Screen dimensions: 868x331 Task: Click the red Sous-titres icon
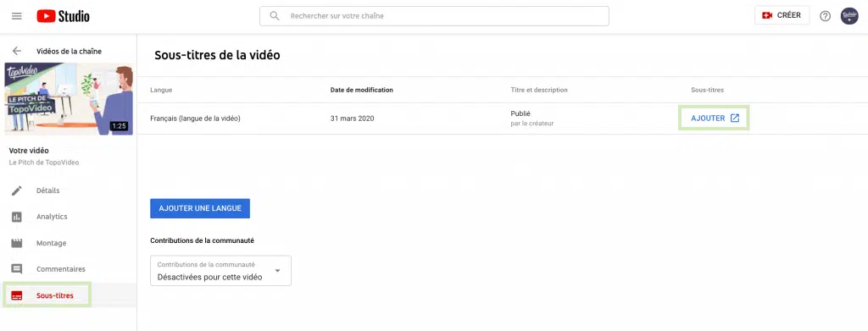(17, 295)
